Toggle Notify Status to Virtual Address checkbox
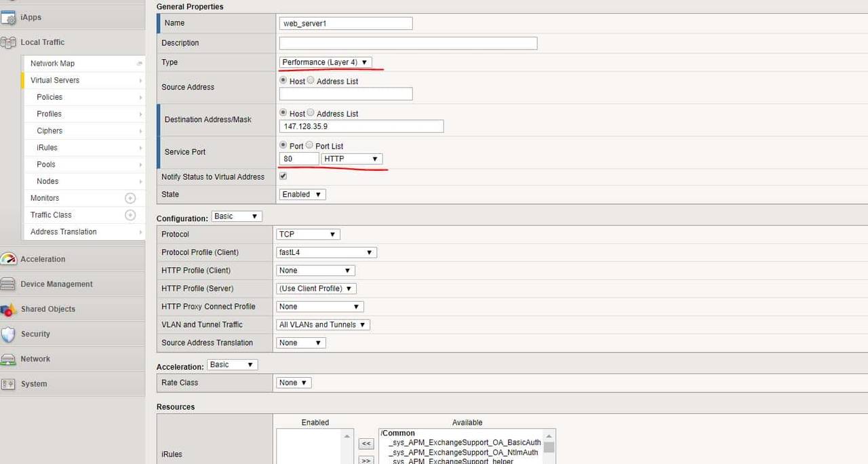 pyautogui.click(x=283, y=176)
